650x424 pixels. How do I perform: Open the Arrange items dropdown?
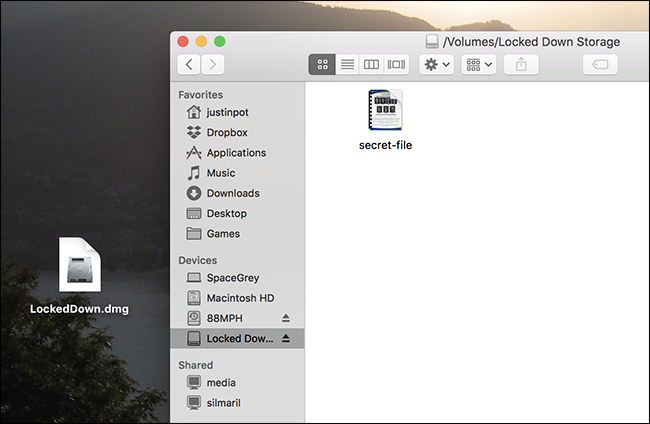pos(479,64)
